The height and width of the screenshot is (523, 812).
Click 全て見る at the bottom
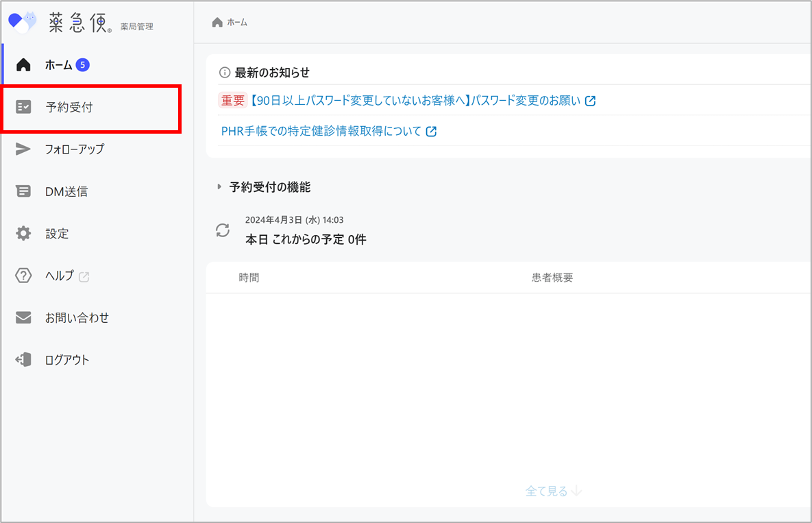(552, 491)
